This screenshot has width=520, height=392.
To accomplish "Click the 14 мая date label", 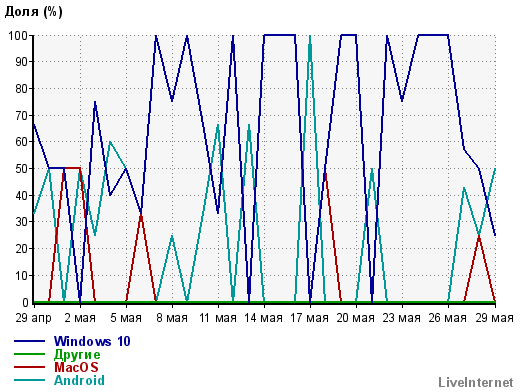I will tap(263, 318).
